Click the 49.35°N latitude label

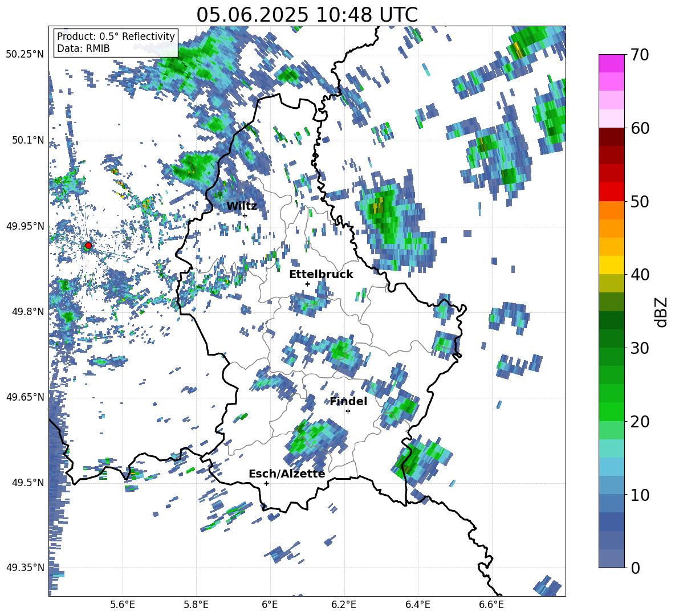25,568
